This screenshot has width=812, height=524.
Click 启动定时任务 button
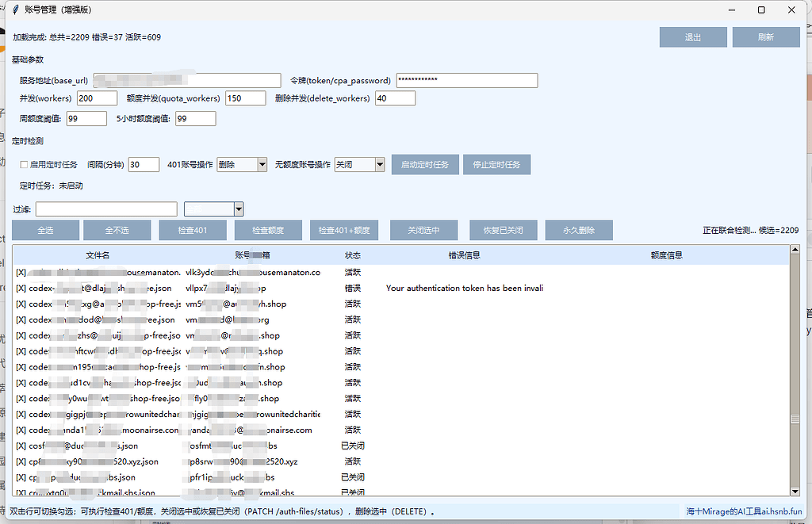(425, 165)
